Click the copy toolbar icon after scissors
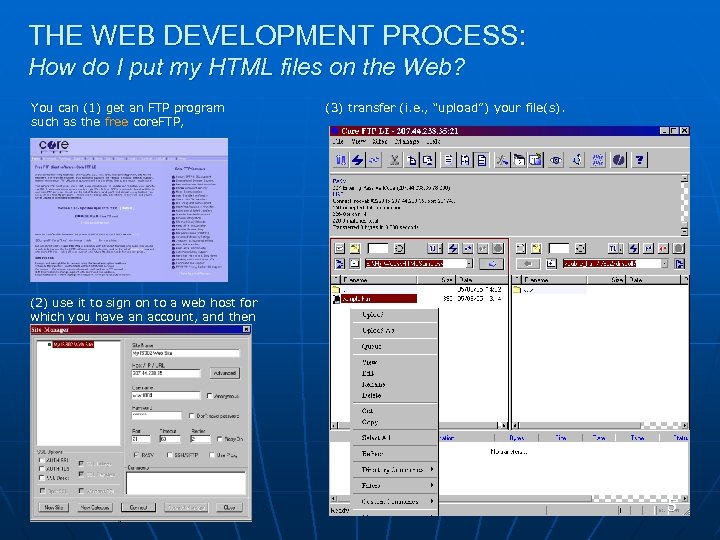The width and height of the screenshot is (720, 540). coord(412,160)
